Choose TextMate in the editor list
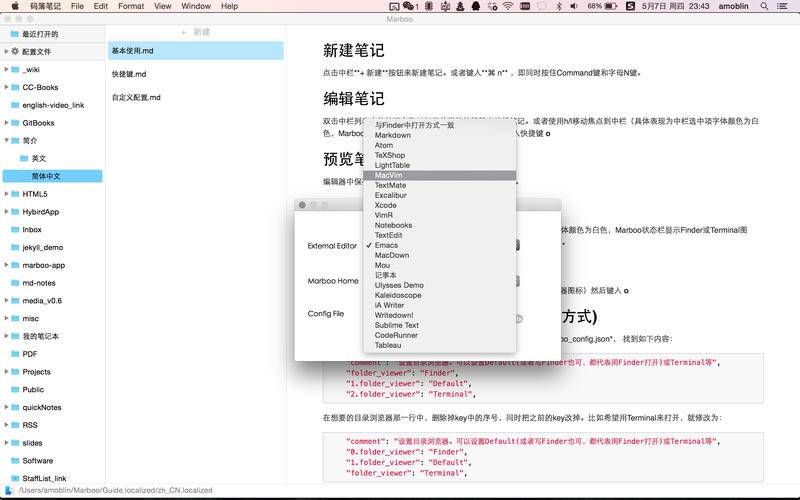This screenshot has width=800, height=500. [439, 185]
